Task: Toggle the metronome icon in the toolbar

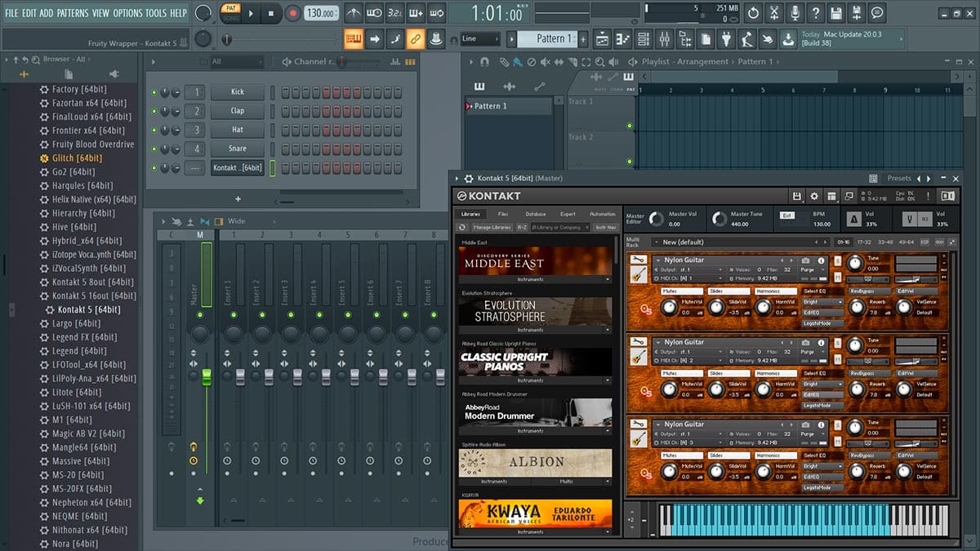Action: 354,13
